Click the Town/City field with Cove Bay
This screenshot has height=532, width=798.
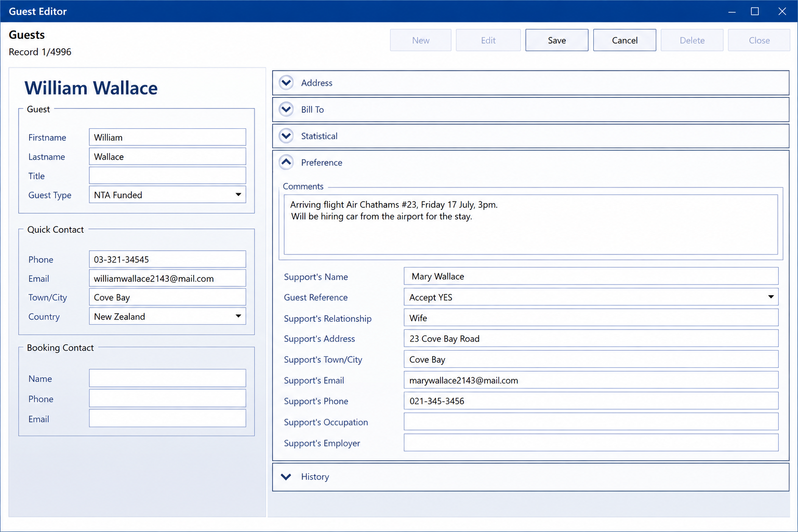tap(167, 297)
